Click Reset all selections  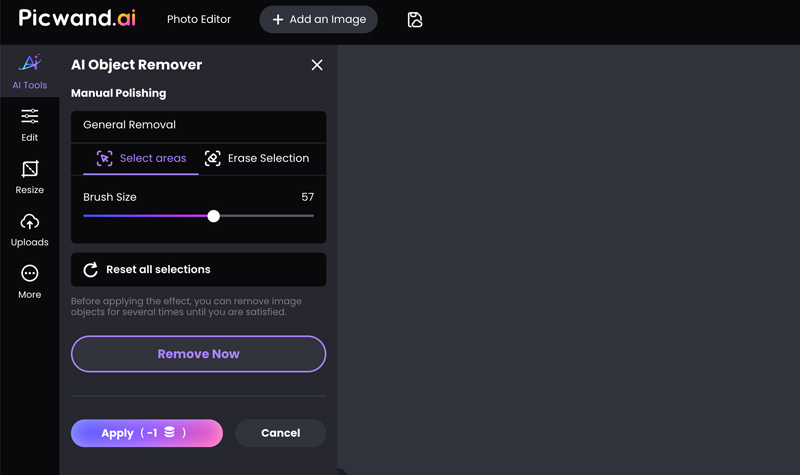click(x=198, y=269)
